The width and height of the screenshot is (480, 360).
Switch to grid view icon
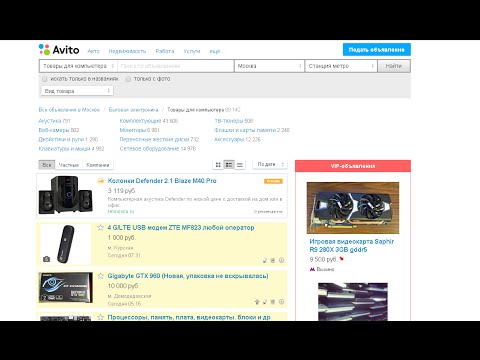click(218, 165)
